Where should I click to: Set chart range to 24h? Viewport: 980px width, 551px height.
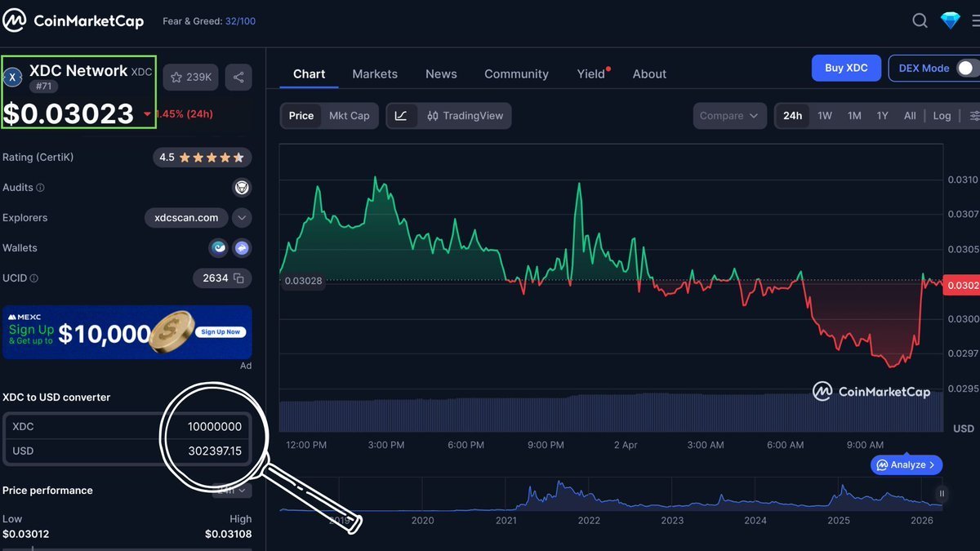(x=793, y=116)
